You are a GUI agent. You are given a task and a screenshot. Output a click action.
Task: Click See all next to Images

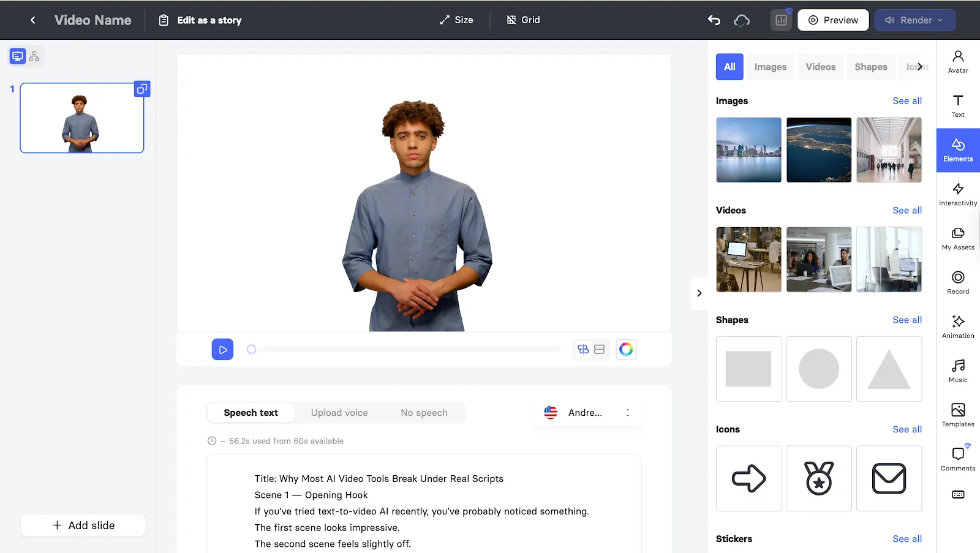point(907,101)
